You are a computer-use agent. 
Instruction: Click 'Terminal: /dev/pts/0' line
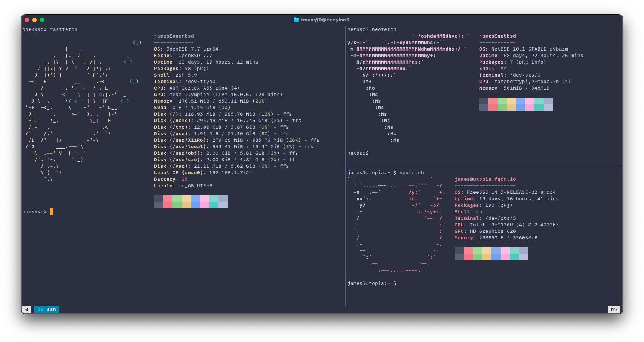click(x=510, y=75)
